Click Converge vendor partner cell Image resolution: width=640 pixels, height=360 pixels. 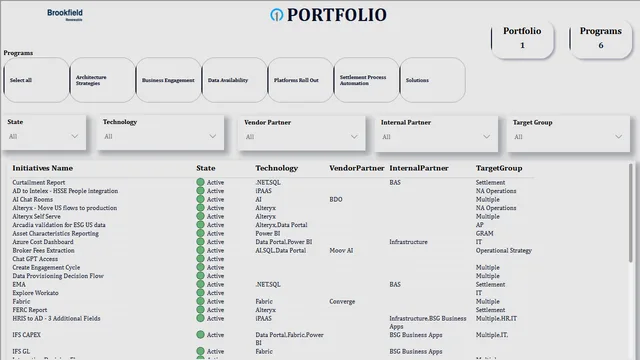tap(342, 302)
